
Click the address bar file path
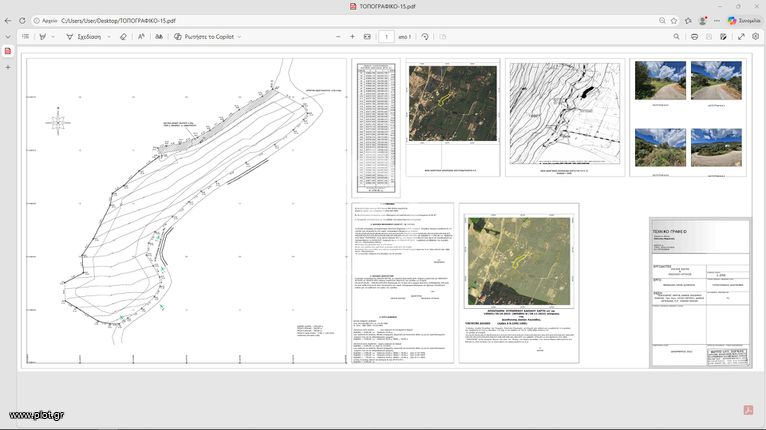pos(118,21)
